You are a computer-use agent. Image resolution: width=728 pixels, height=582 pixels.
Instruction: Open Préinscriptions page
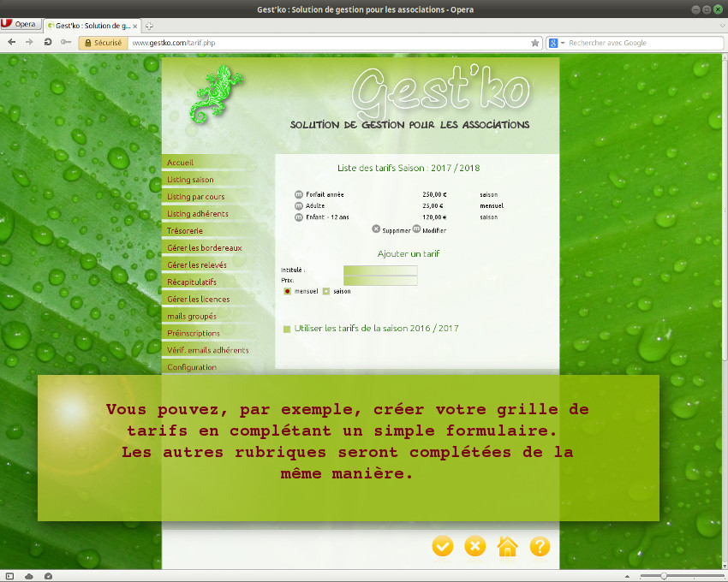click(x=194, y=333)
